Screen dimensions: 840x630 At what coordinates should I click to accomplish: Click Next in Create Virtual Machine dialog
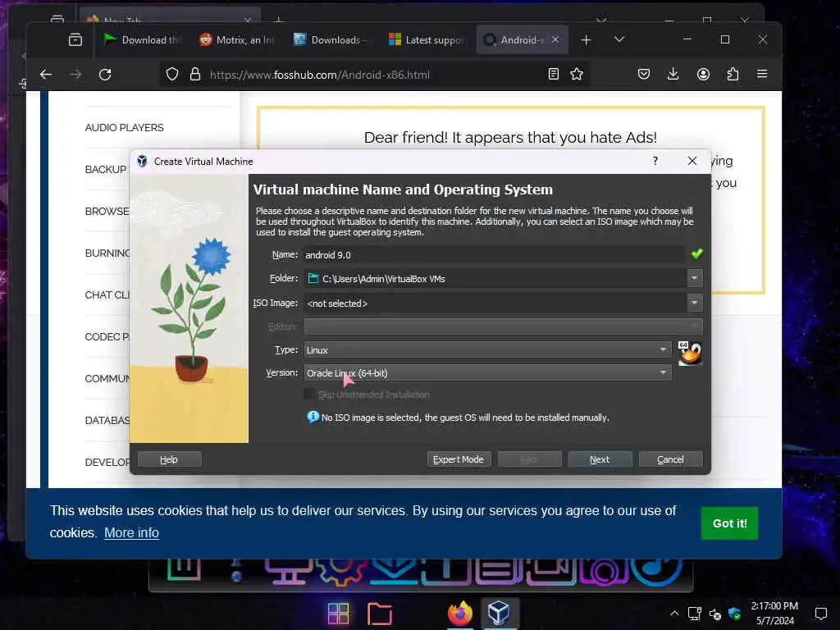[600, 459]
